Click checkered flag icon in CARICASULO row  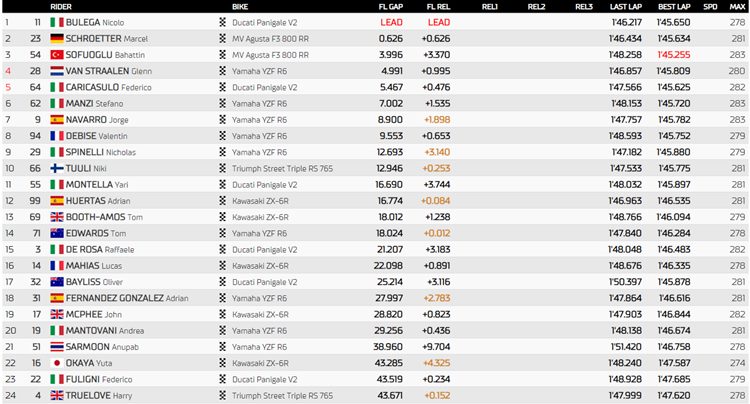point(222,87)
